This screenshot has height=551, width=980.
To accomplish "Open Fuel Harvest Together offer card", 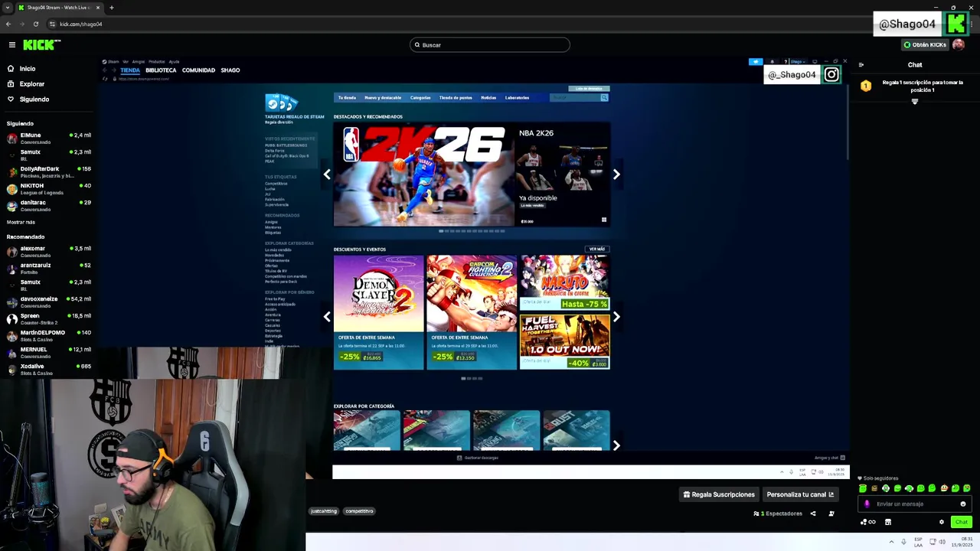I will 565,341.
